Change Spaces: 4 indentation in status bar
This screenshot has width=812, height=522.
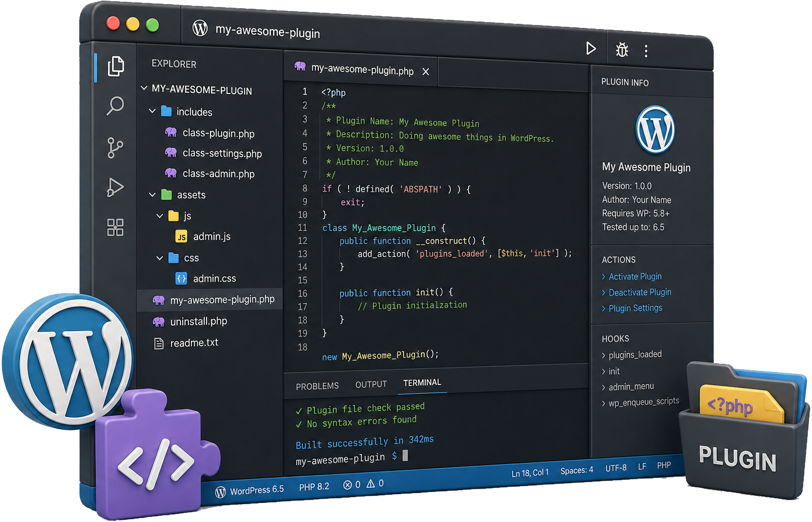577,470
